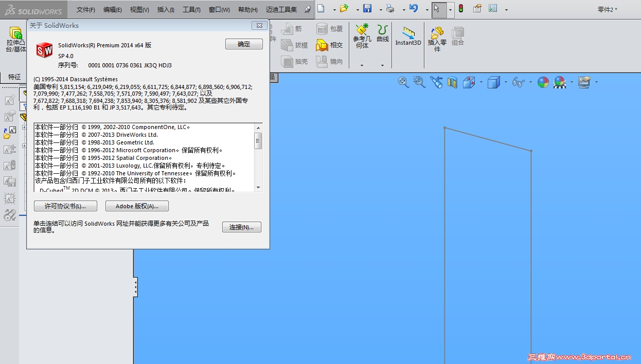The height and width of the screenshot is (364, 641).
Task: Click the Edit Appearance color ball icon
Action: [x=543, y=82]
